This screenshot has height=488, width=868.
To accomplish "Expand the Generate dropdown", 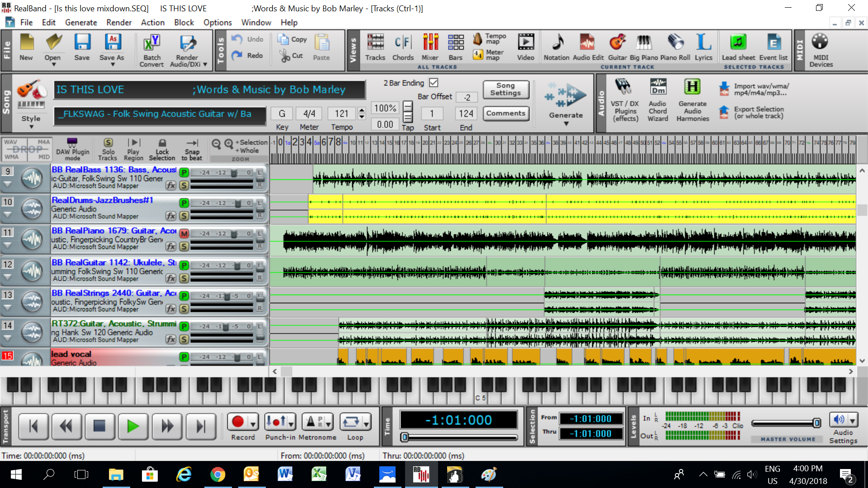I will (566, 123).
